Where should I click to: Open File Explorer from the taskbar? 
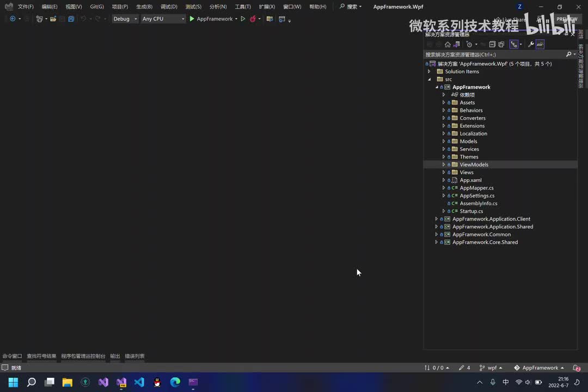67,382
